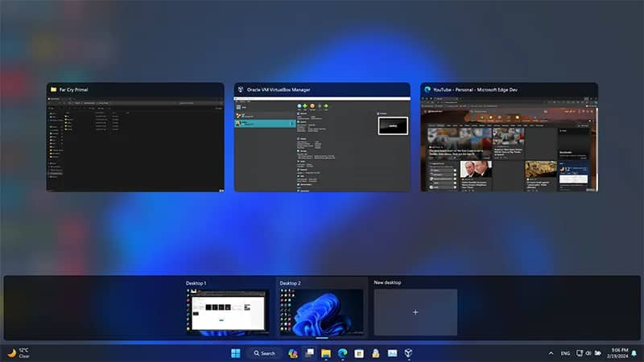Open Microsoft Store from the taskbar

[359, 353]
